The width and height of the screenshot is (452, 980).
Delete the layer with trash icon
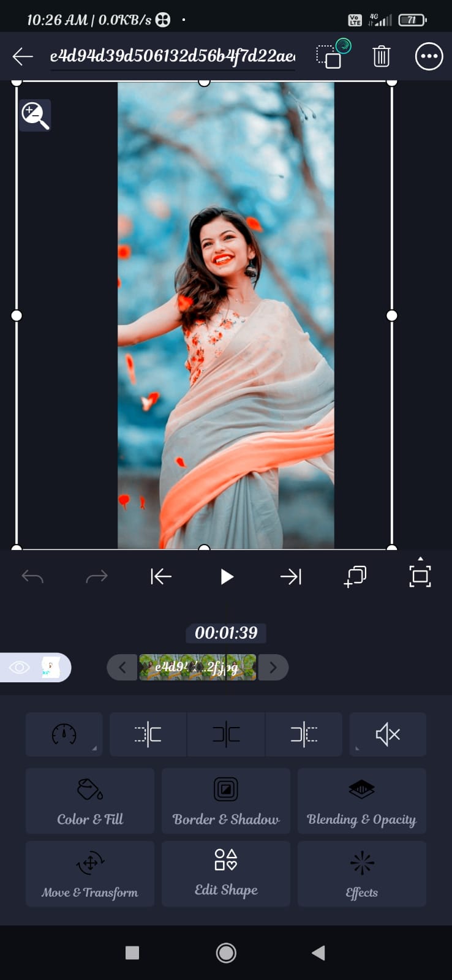click(381, 57)
